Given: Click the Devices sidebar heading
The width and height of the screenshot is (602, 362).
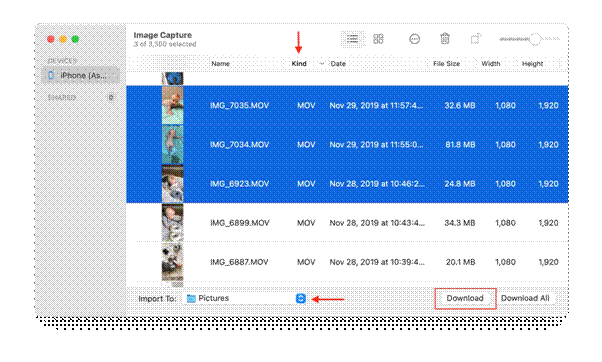Looking at the screenshot, I should 62,61.
